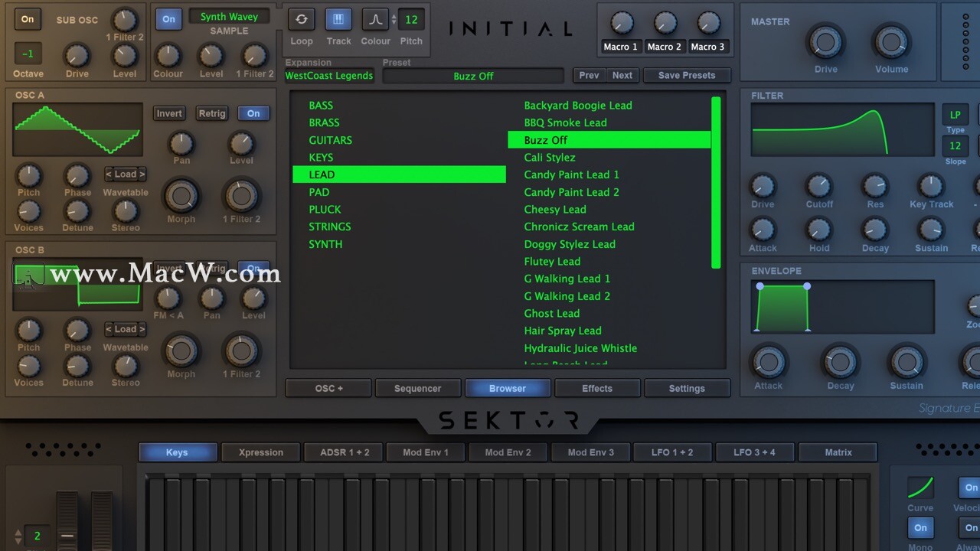Click the Master Drive knob

click(825, 43)
